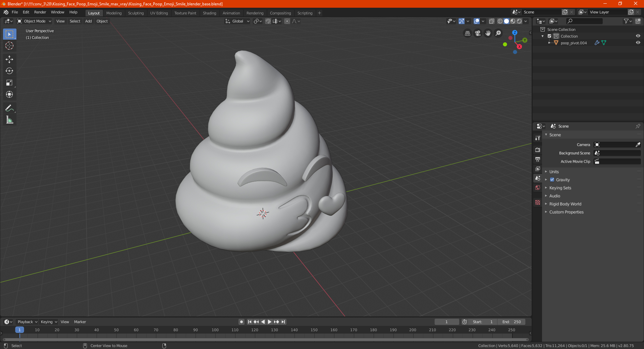This screenshot has height=349, width=644.
Task: Open the World properties tab
Action: 538,188
